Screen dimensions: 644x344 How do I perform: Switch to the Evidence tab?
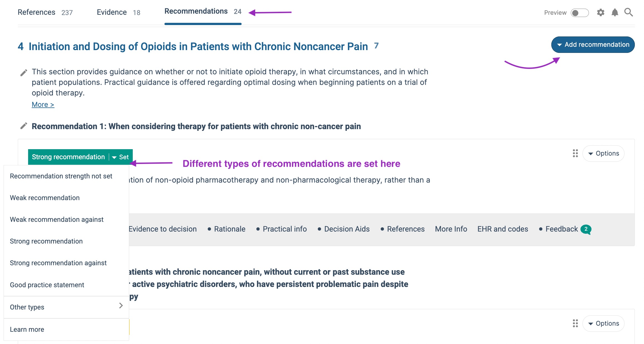[119, 13]
